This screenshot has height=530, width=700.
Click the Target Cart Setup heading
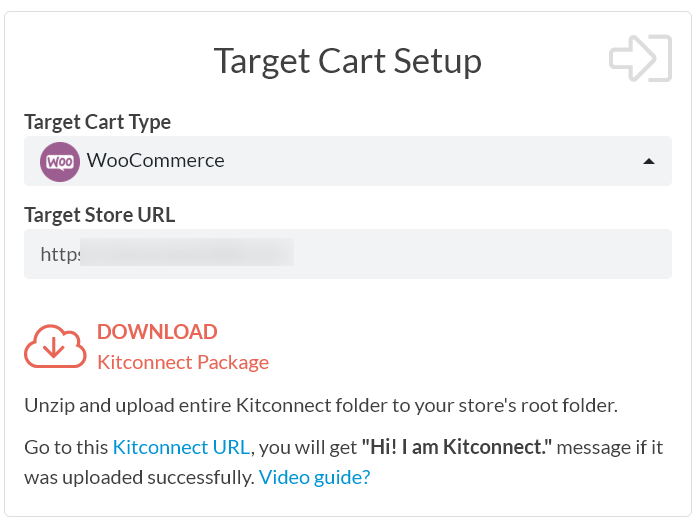(x=348, y=61)
